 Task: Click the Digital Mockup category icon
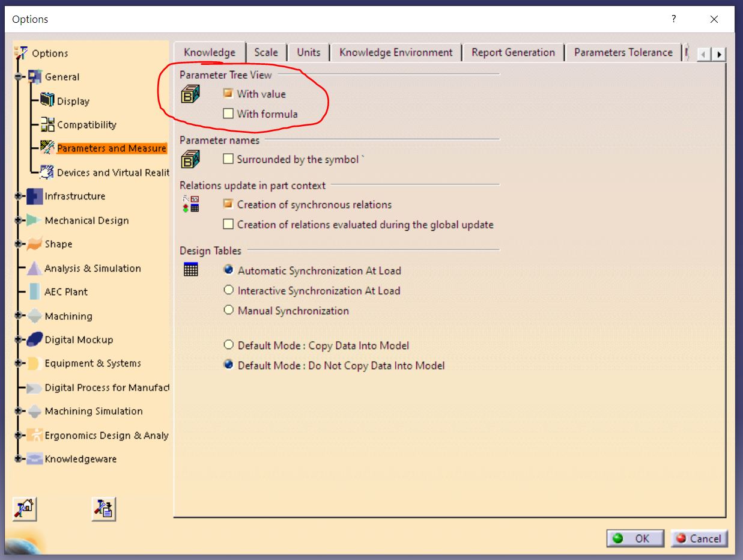35,339
